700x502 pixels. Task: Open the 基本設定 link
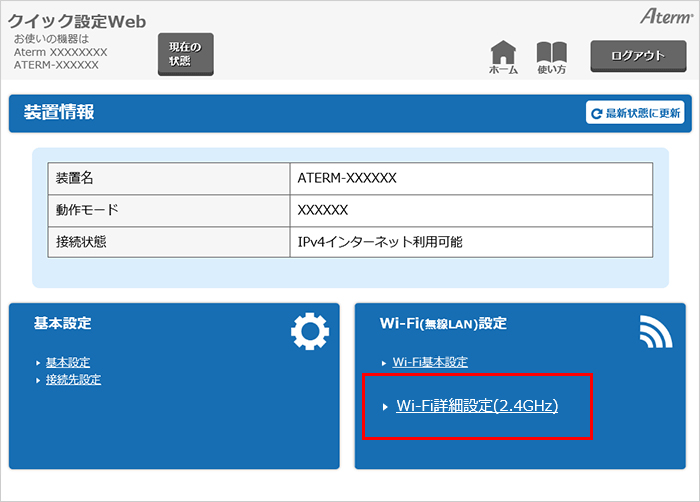tap(69, 362)
